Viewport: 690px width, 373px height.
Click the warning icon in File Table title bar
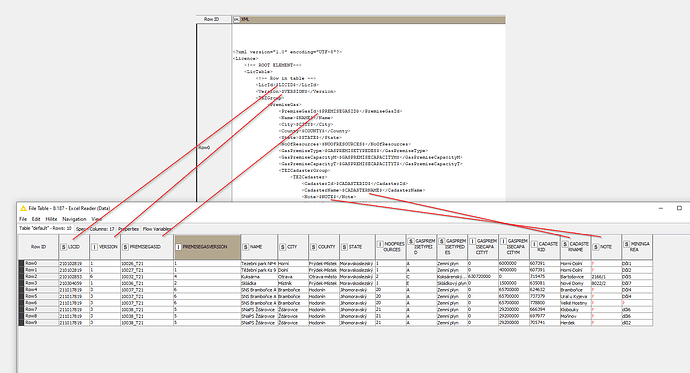point(23,208)
